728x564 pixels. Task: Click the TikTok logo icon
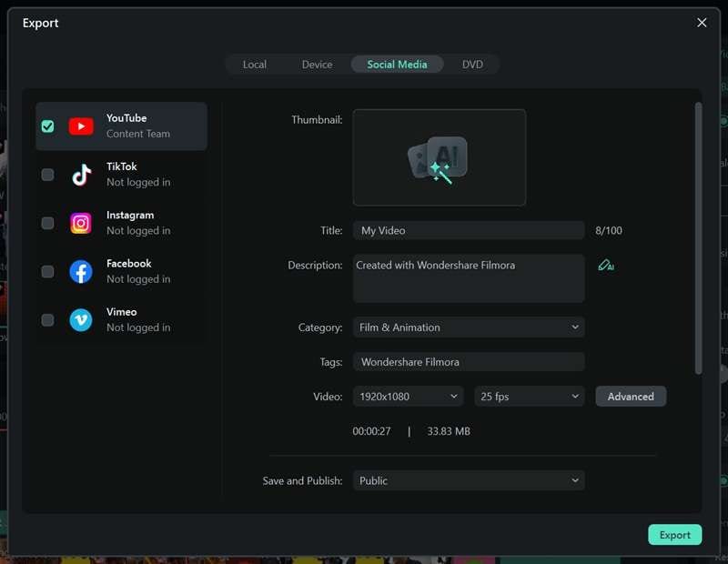(x=81, y=175)
